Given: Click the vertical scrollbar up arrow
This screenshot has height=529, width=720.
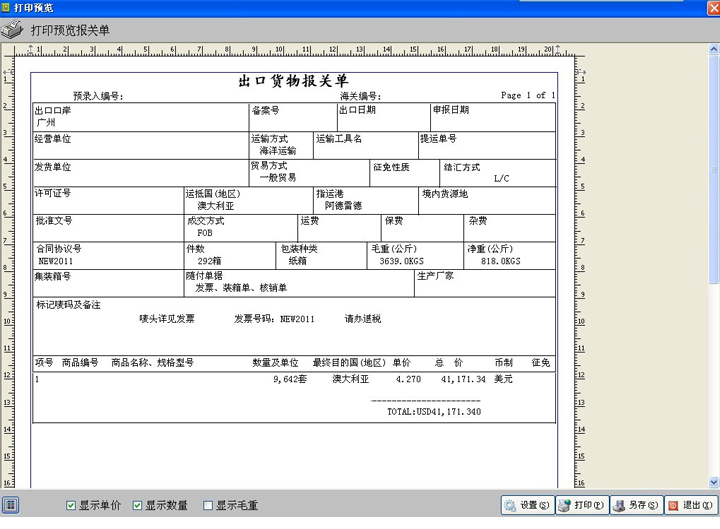Looking at the screenshot, I should coord(714,48).
